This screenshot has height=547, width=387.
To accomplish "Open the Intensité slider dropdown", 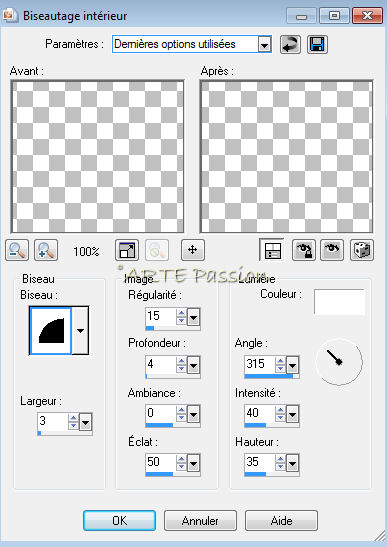I will [292, 414].
